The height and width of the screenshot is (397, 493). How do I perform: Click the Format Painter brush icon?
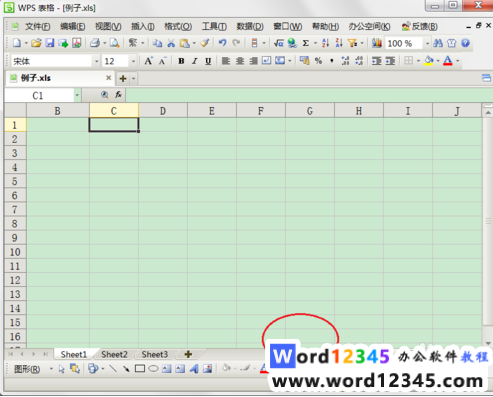(x=205, y=43)
